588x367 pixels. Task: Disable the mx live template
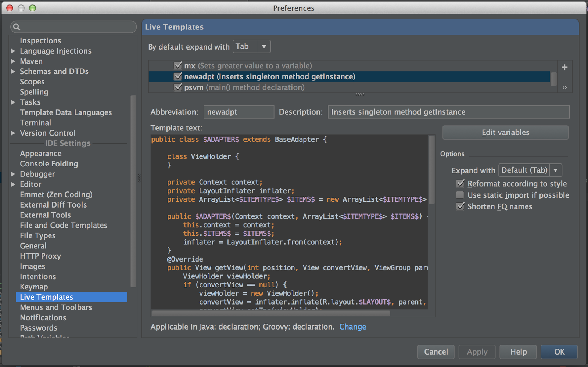click(x=178, y=65)
